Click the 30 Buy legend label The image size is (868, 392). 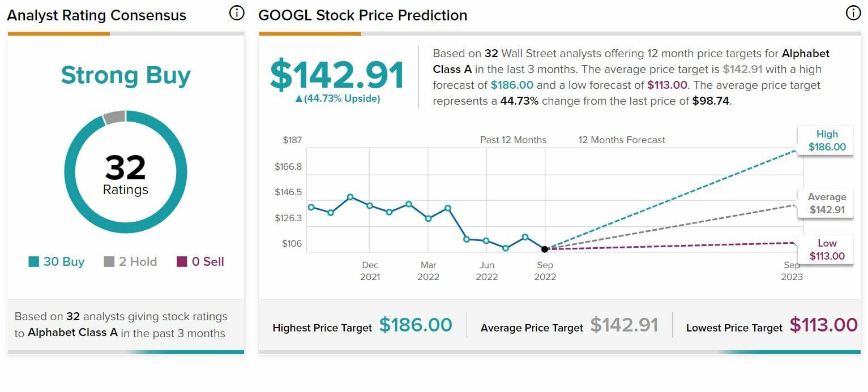[x=64, y=262]
